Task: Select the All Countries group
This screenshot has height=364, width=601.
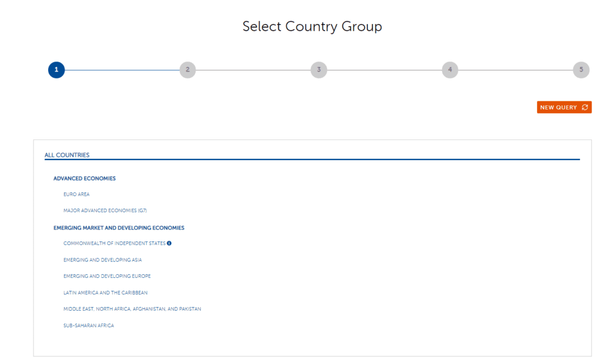Action: pyautogui.click(x=67, y=155)
